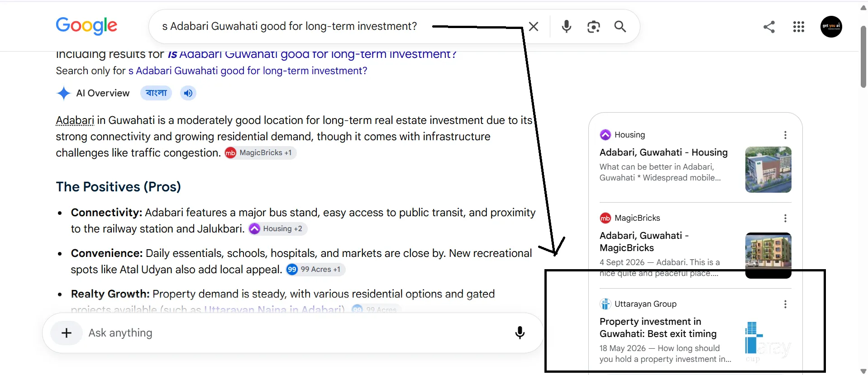This screenshot has width=868, height=375.
Task: Switch AI Overview language to Bangla
Action: click(156, 93)
